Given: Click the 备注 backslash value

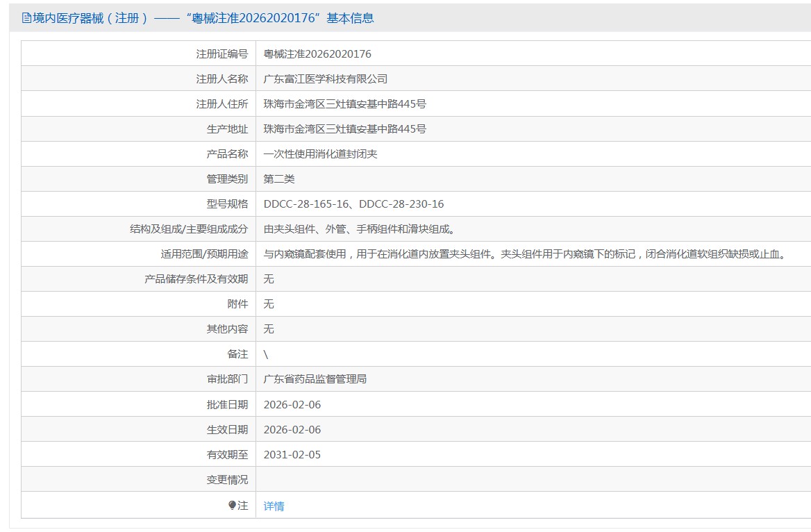Looking at the screenshot, I should tap(266, 354).
